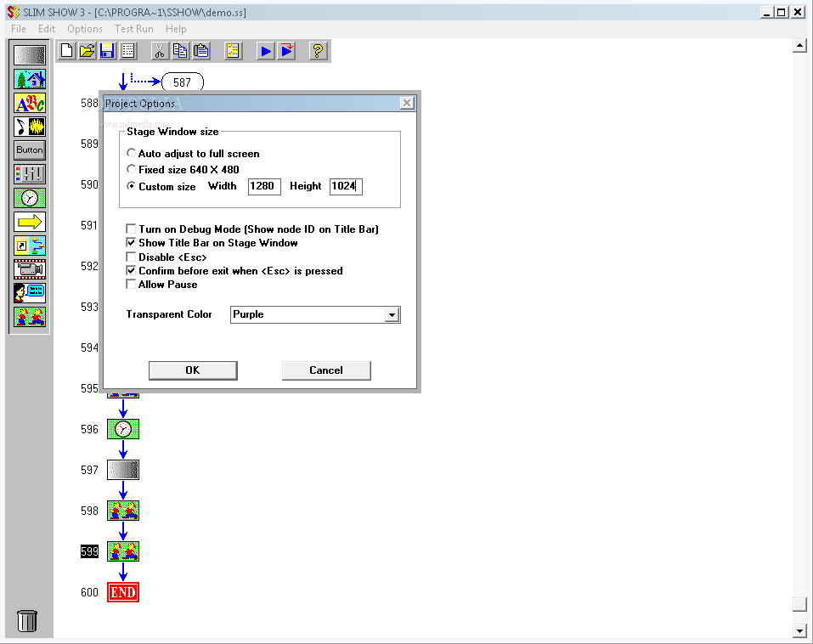Click the yellow question mark Help icon
This screenshot has width=813, height=644.
click(318, 51)
